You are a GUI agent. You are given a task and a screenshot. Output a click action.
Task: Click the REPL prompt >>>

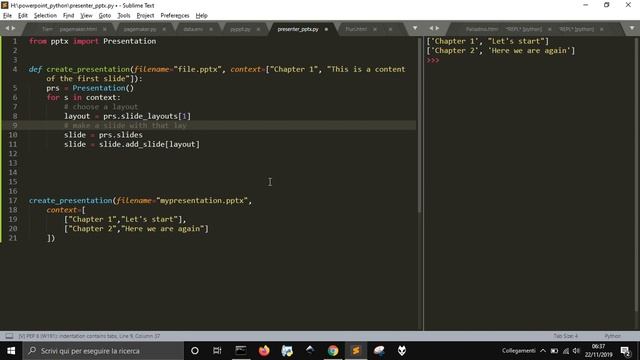tap(433, 60)
